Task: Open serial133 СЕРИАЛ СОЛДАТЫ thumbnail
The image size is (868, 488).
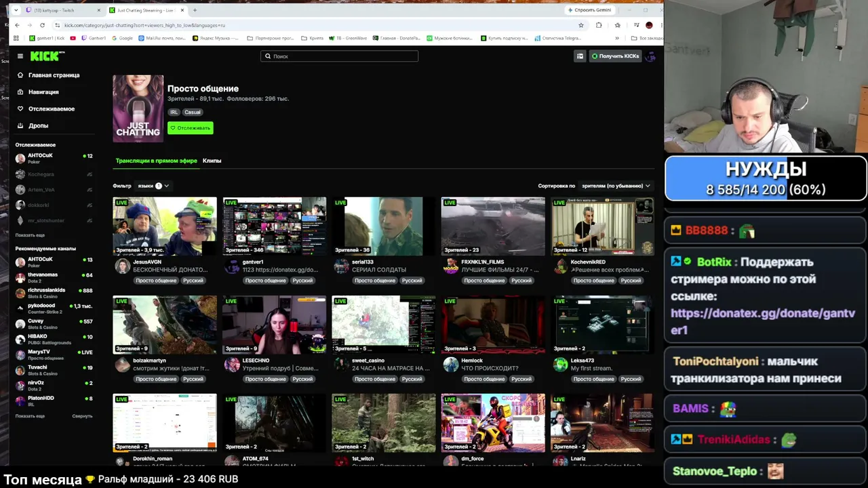Action: [x=384, y=226]
